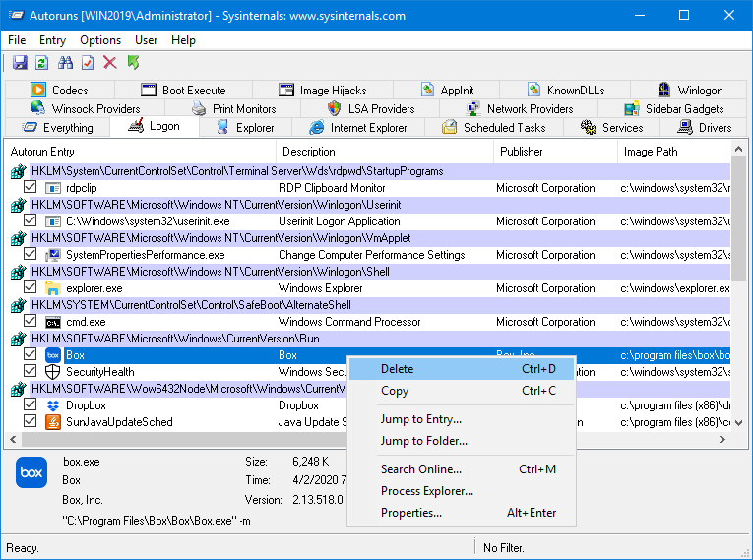Open the Help menu
The width and height of the screenshot is (753, 560).
click(x=183, y=40)
